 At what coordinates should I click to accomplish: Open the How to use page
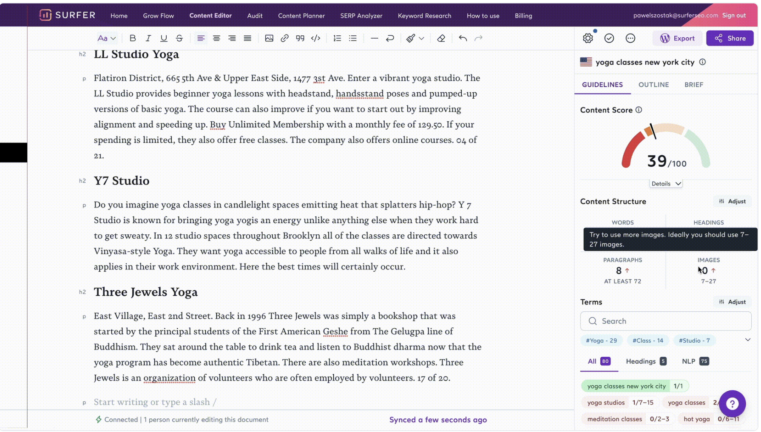[x=483, y=16]
